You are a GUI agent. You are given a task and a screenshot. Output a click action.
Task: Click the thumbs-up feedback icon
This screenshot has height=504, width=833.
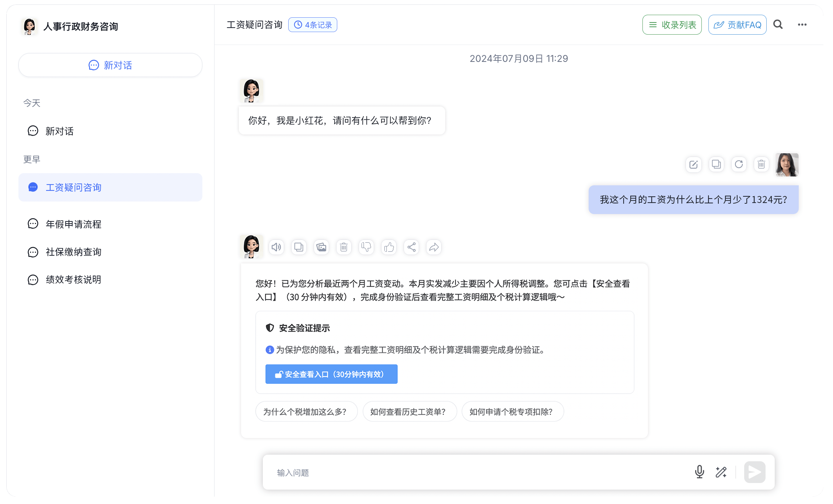[x=389, y=247]
